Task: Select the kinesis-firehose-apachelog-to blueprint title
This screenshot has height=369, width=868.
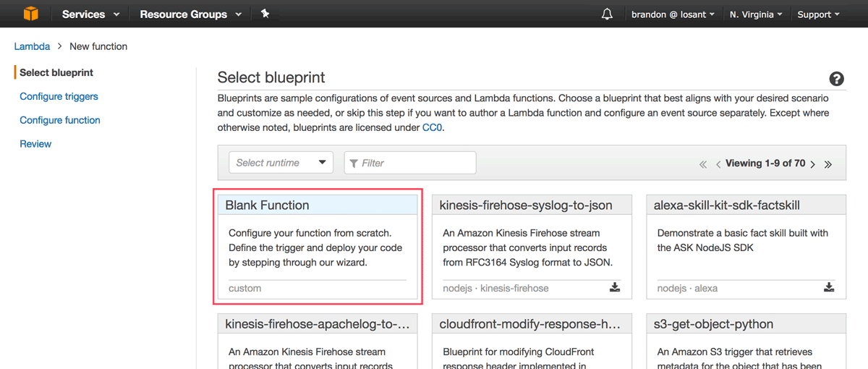Action: [318, 324]
